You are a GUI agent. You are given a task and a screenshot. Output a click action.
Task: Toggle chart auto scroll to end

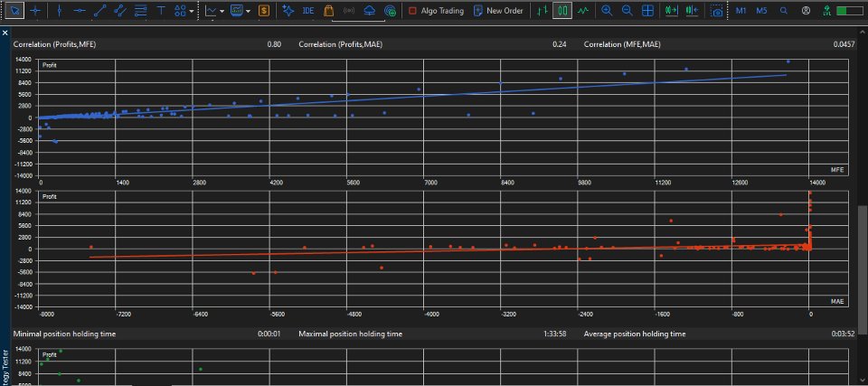[672, 11]
